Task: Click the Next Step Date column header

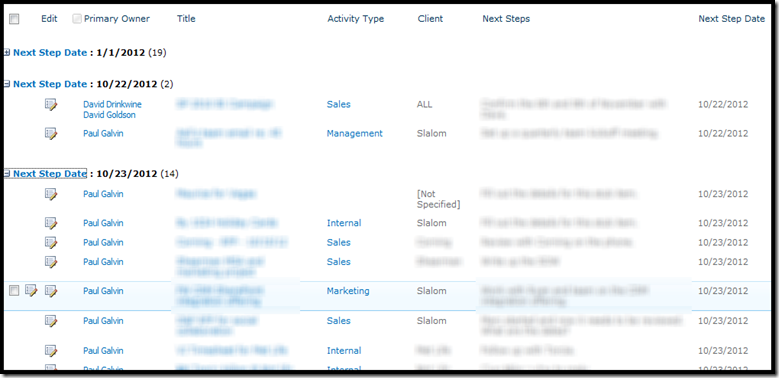Action: coord(732,19)
